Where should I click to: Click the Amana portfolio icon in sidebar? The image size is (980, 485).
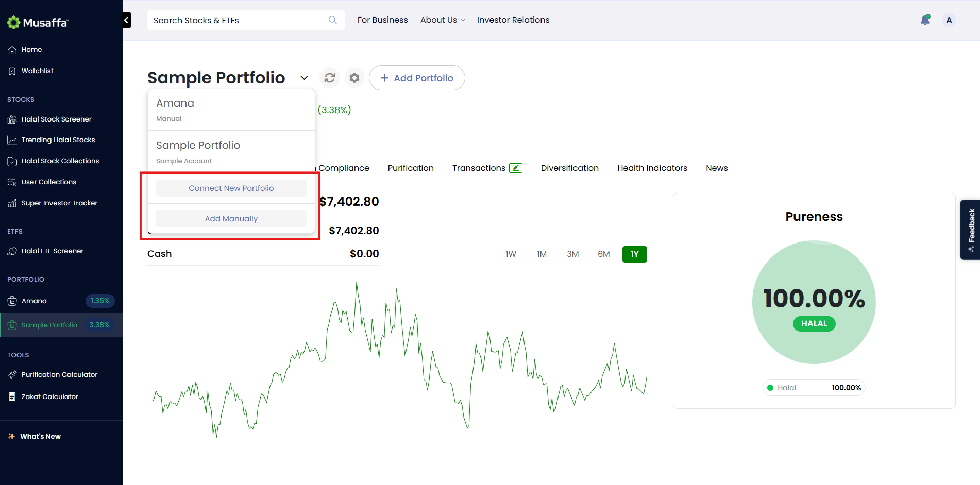pyautogui.click(x=12, y=301)
